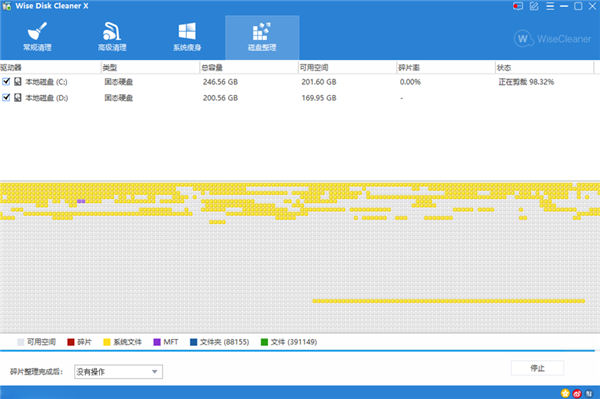Click the 固态硬盘 type in D: row

point(119,98)
